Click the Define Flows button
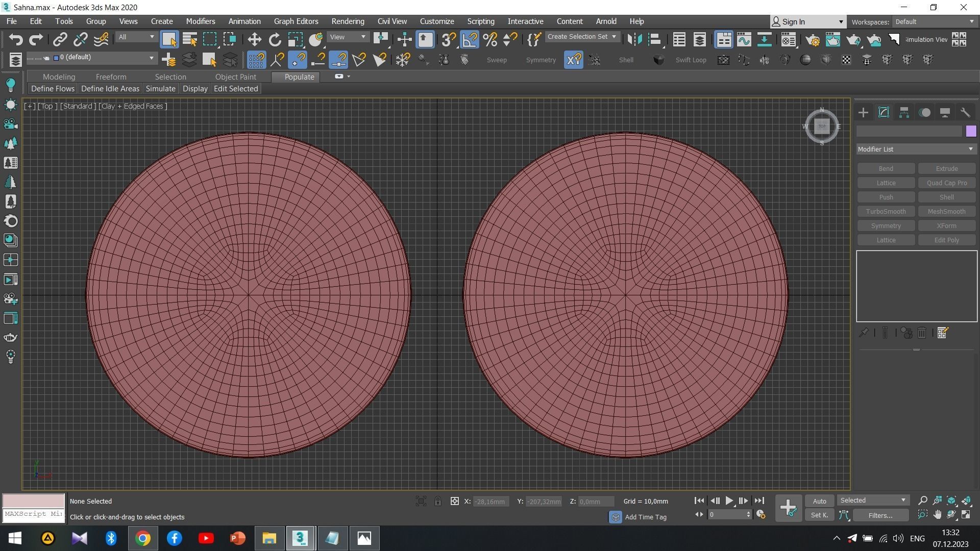The image size is (980, 551). click(53, 89)
